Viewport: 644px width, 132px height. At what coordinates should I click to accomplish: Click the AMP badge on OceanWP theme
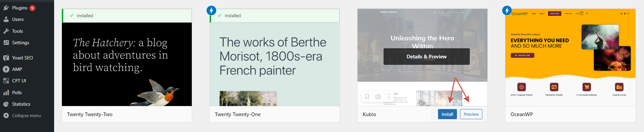507,10
